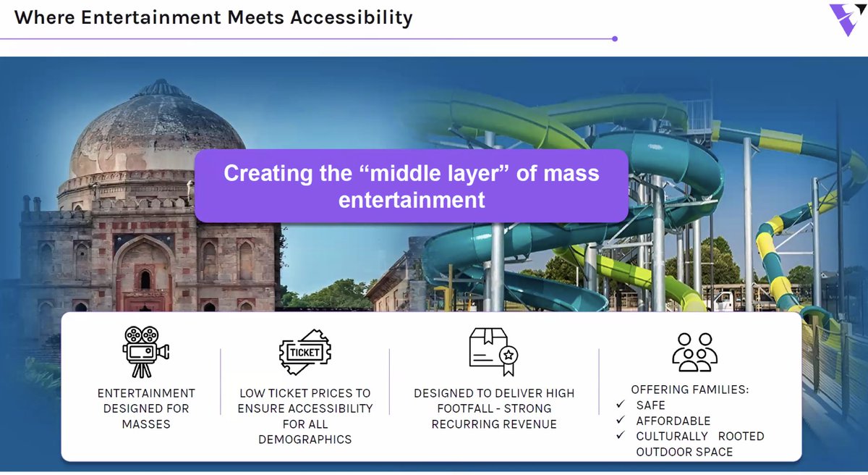Click the certified package icon

pos(493,351)
